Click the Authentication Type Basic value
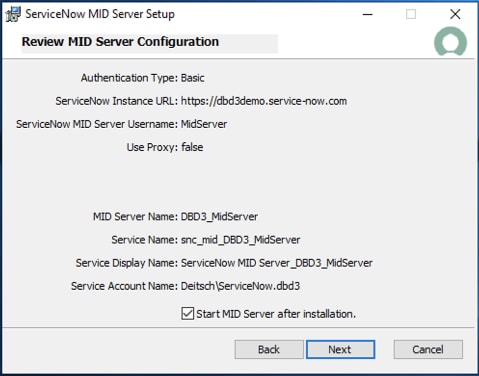479x376 pixels. [x=193, y=78]
